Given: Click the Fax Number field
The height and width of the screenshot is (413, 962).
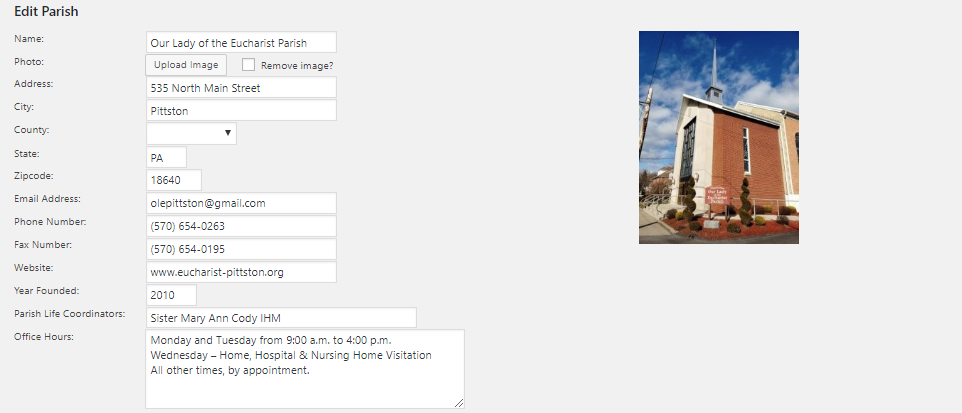Looking at the screenshot, I should pyautogui.click(x=241, y=249).
